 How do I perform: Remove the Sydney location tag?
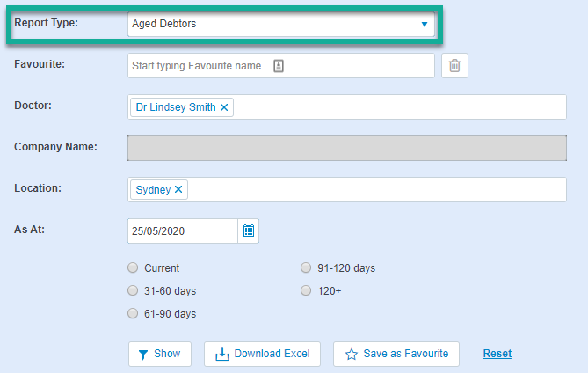(178, 189)
